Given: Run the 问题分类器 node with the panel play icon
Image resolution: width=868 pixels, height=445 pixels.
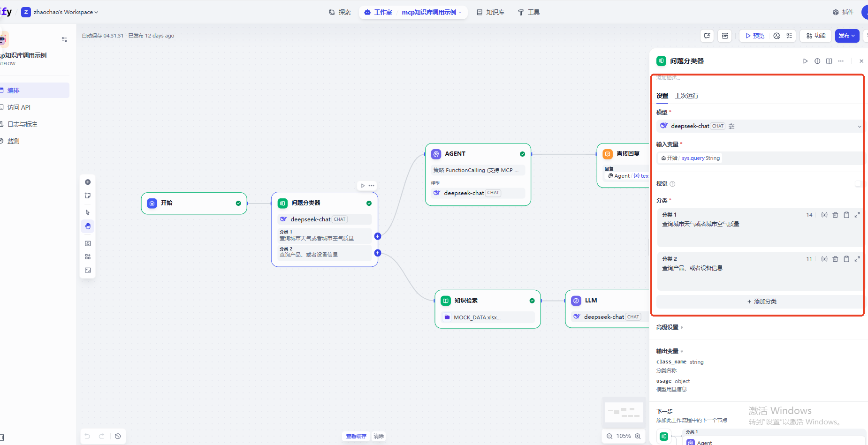Looking at the screenshot, I should (x=805, y=61).
